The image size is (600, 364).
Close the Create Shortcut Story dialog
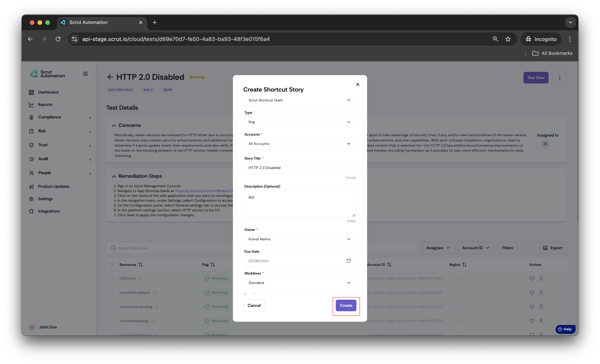pos(357,84)
